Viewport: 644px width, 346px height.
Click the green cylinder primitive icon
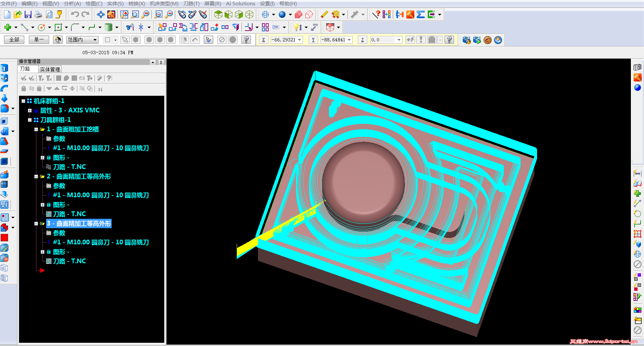[x=108, y=27]
